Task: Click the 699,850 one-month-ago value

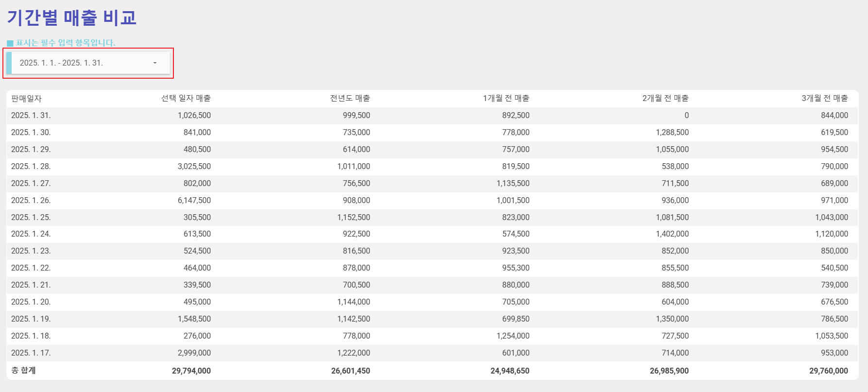Action: point(516,319)
